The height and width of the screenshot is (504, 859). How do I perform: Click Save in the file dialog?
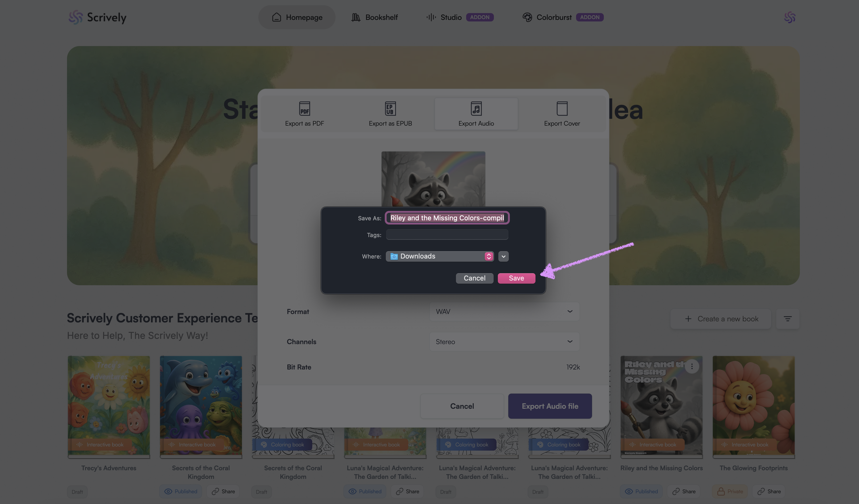click(x=516, y=278)
